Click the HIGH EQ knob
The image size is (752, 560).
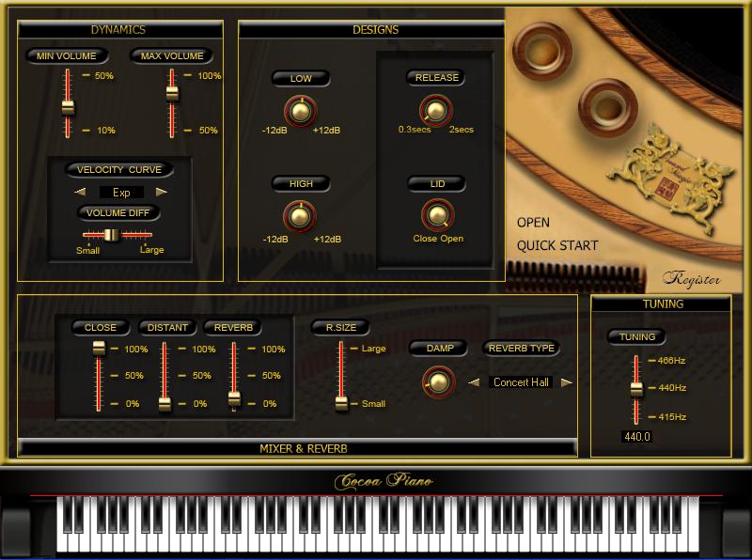300,216
